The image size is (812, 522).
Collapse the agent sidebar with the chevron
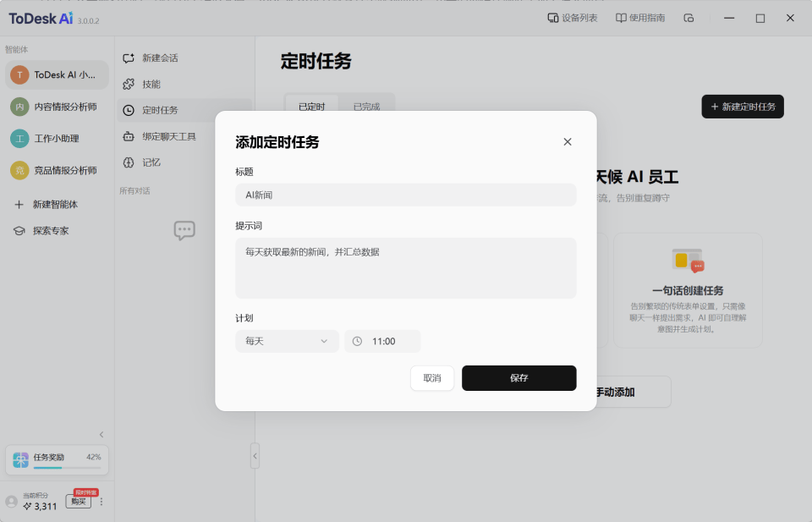(101, 435)
